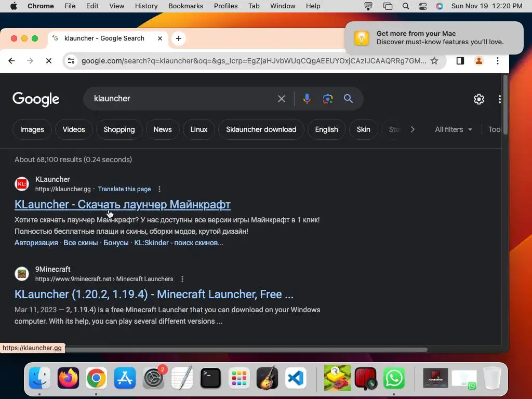Filter results by News
The height and width of the screenshot is (399, 532).
[163, 129]
